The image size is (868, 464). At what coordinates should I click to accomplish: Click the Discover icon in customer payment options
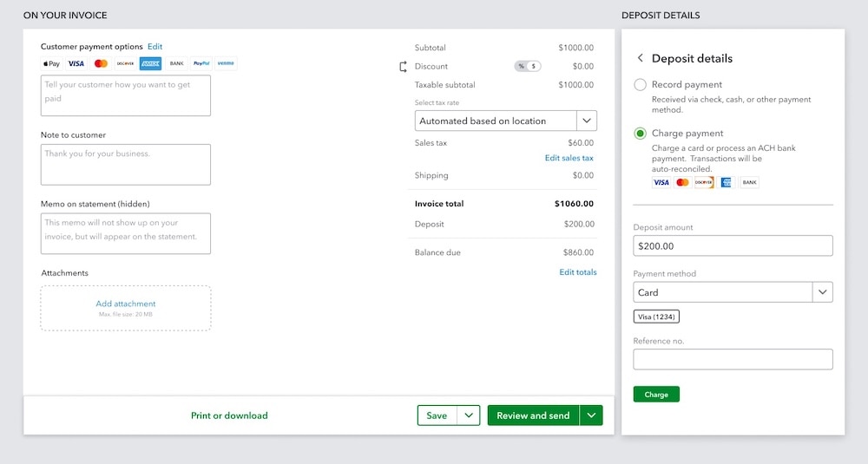(x=126, y=63)
